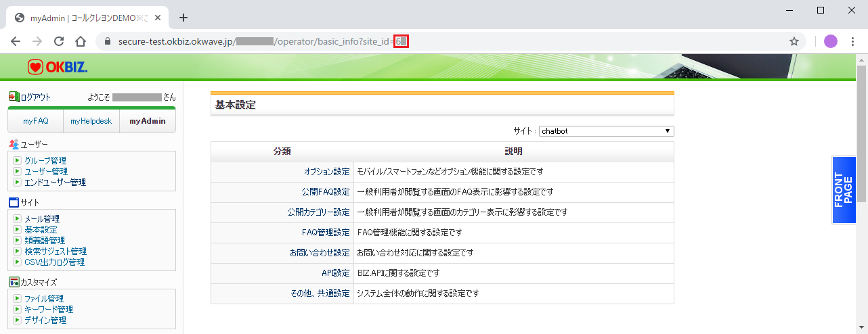
Task: Open 類義語管理 link
Action: point(45,241)
